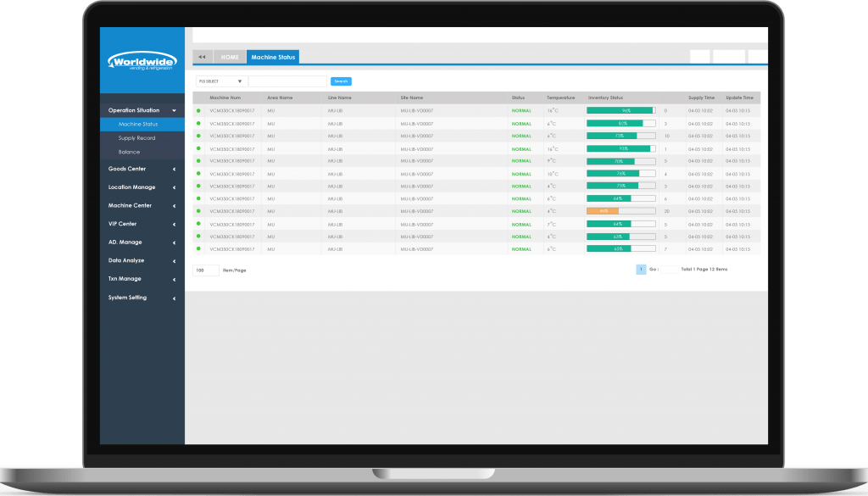Image resolution: width=868 pixels, height=496 pixels.
Task: Expand the Data Analyze menu arrow
Action: [174, 260]
